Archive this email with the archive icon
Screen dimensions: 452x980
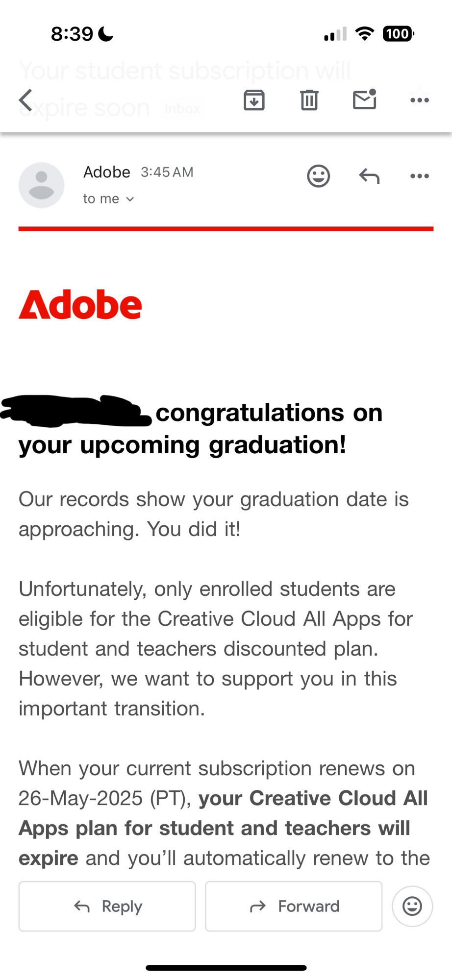(254, 100)
